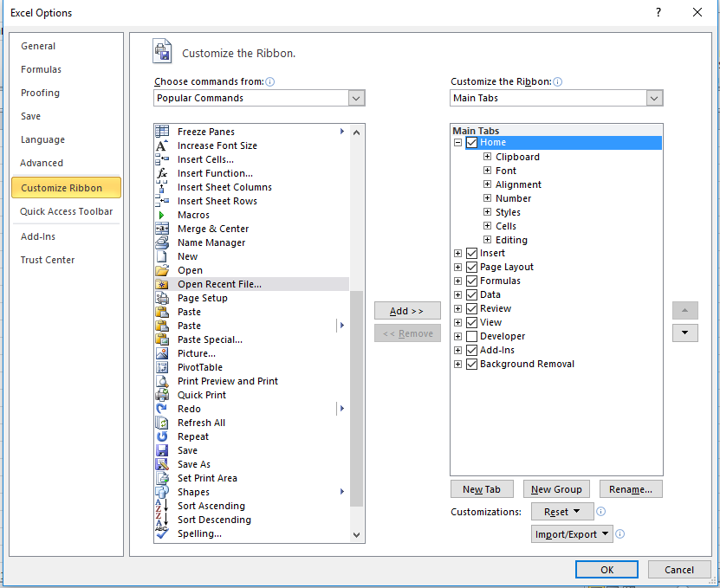Open the Choose commands from dropdown
This screenshot has height=588, width=720.
click(356, 98)
